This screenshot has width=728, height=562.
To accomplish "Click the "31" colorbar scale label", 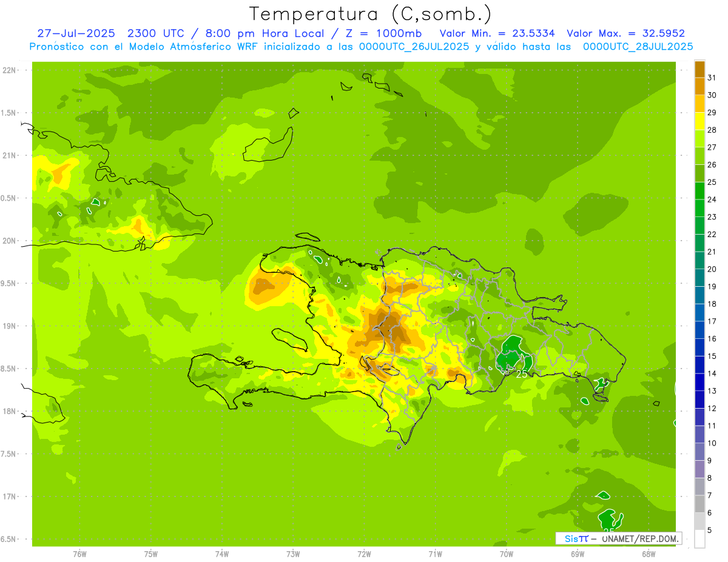I will click(712, 78).
